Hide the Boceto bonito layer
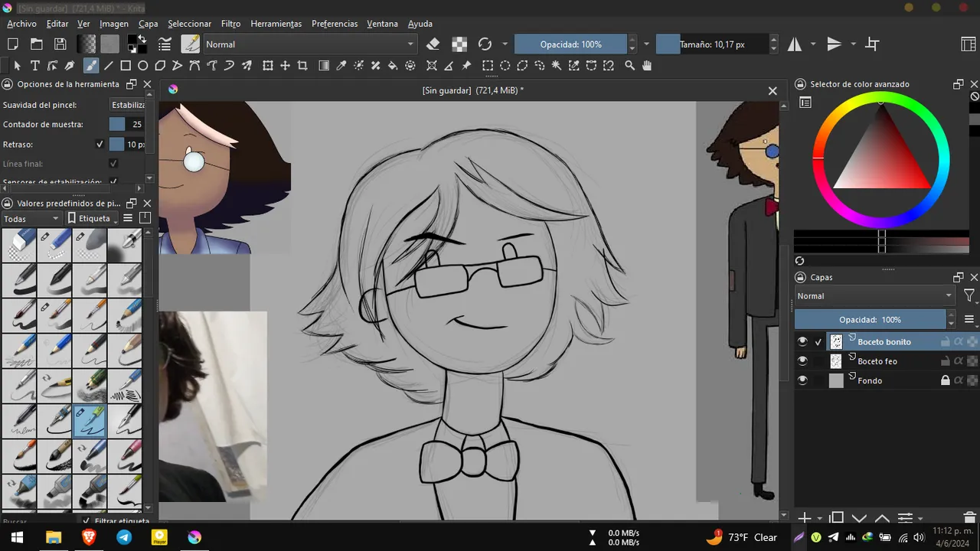Screen dimensions: 980x551 (x=802, y=341)
